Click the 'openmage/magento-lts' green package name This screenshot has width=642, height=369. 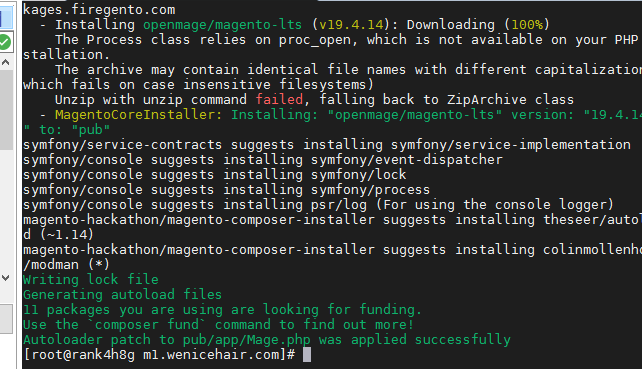coord(222,25)
